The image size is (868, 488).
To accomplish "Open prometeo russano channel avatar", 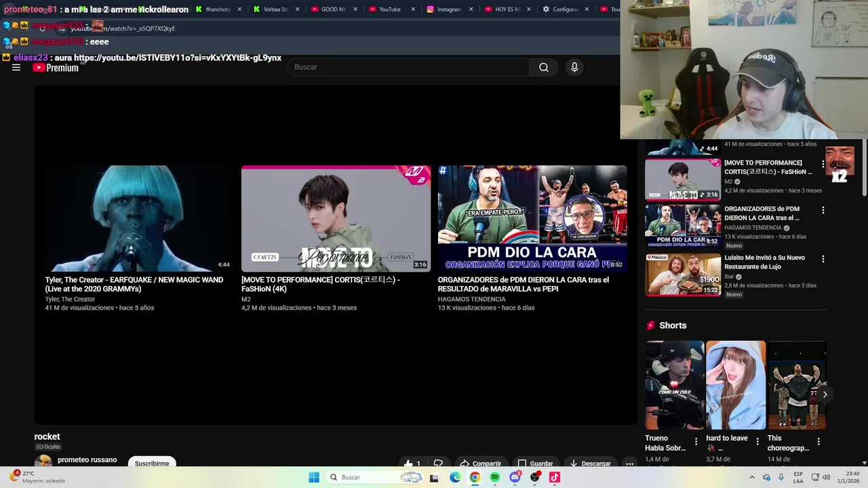I will [x=43, y=462].
